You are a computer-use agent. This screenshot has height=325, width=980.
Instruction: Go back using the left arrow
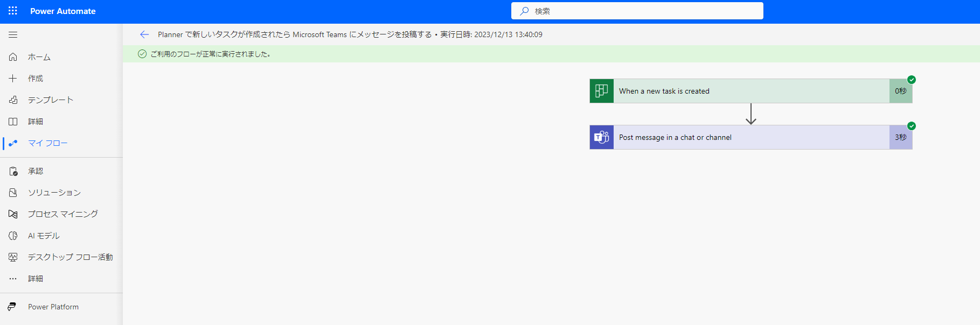pyautogui.click(x=144, y=34)
